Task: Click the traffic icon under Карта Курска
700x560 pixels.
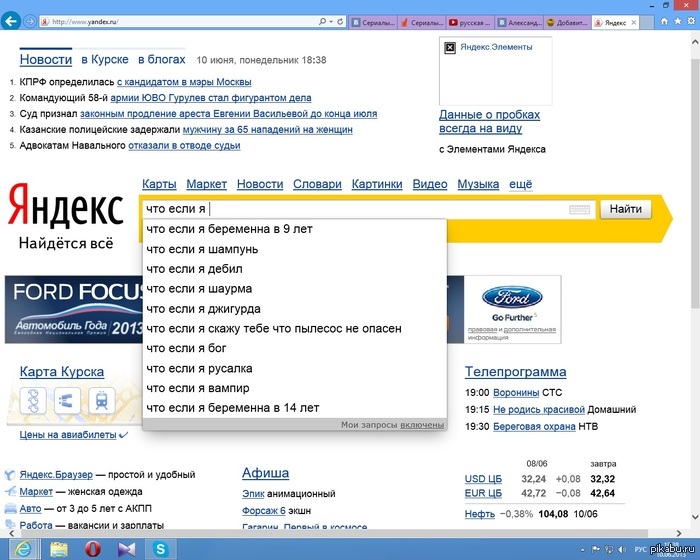Action: pos(67,400)
